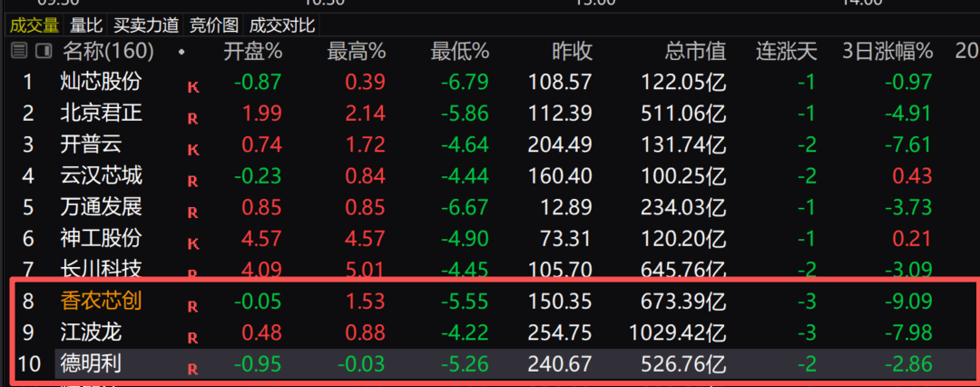The image size is (980, 387).
Task: Click 万通发展 market value 234.03亿
Action: click(683, 207)
